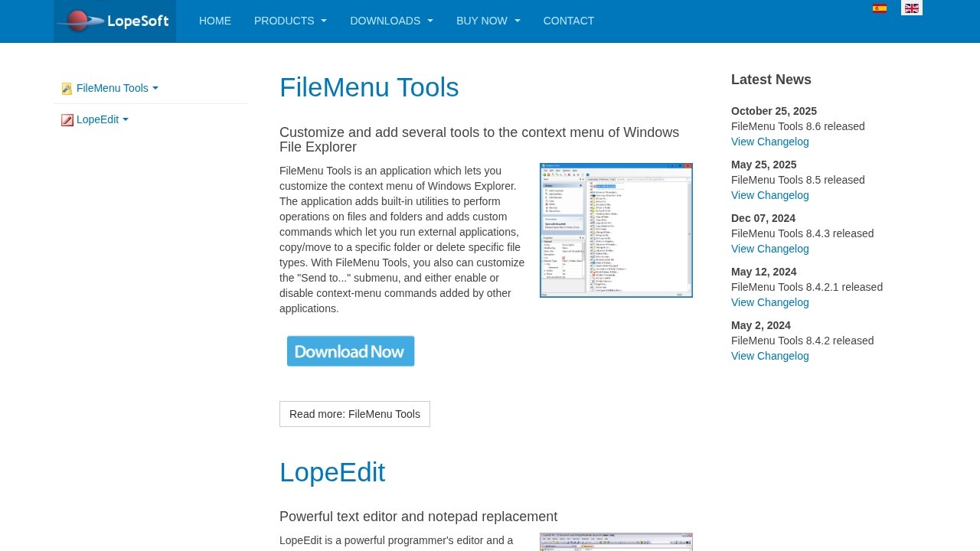Open View Changelog for FileMenu Tools 8.4.2
The height and width of the screenshot is (551, 980).
[x=769, y=356]
